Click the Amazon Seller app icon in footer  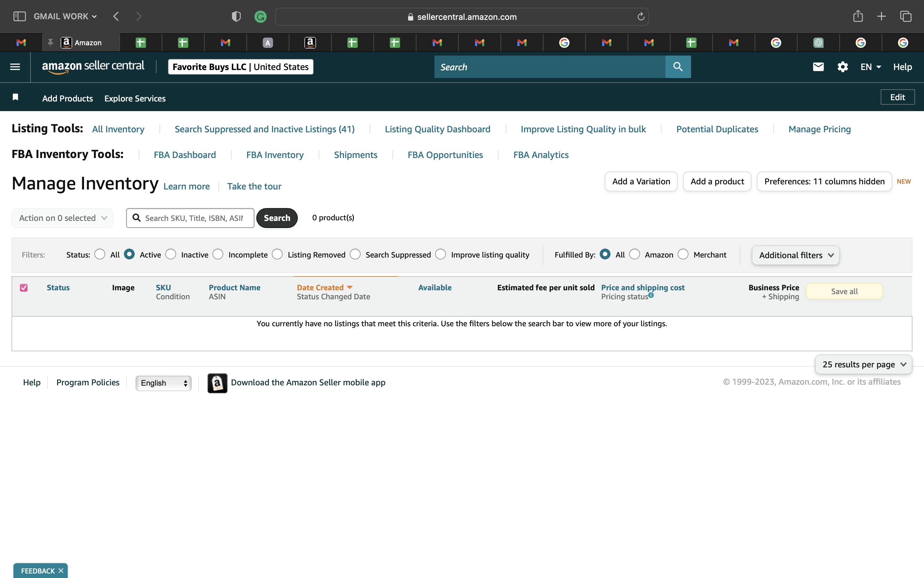(x=217, y=383)
